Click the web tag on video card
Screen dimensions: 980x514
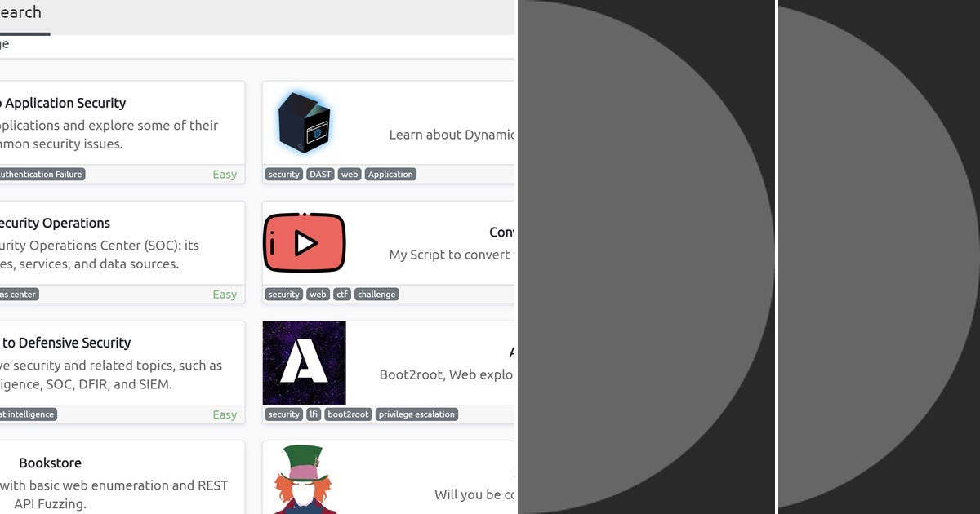pyautogui.click(x=318, y=294)
